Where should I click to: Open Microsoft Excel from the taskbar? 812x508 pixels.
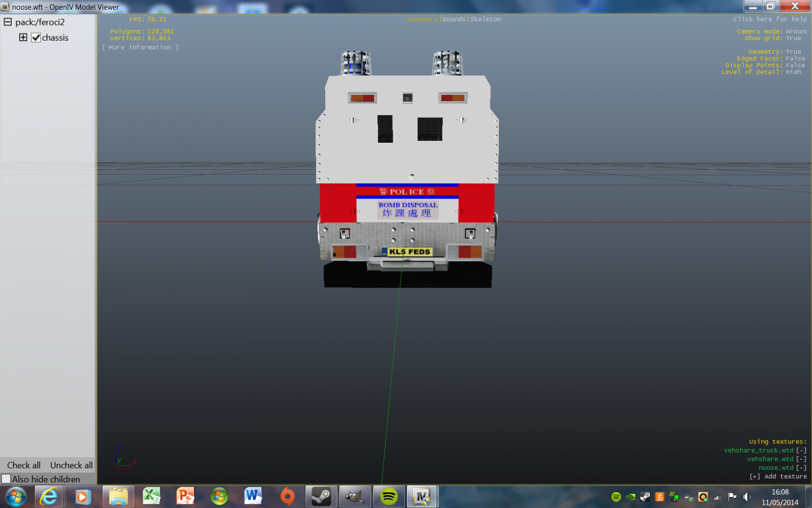[x=151, y=496]
